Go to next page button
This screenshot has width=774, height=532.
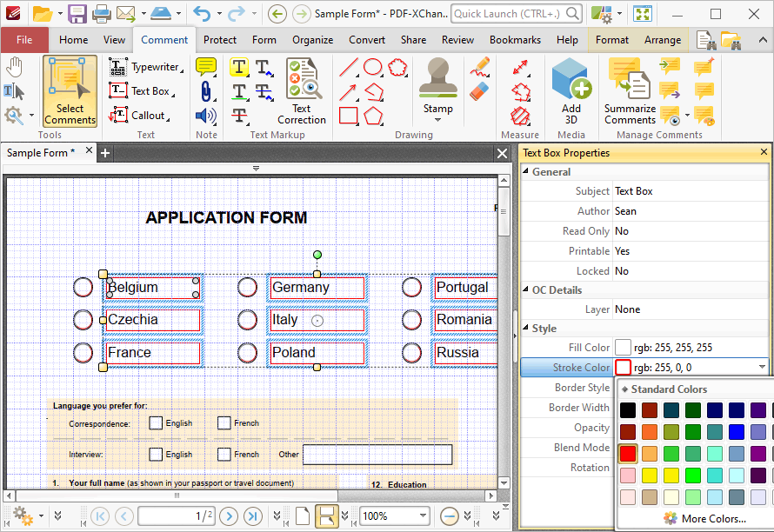229,516
